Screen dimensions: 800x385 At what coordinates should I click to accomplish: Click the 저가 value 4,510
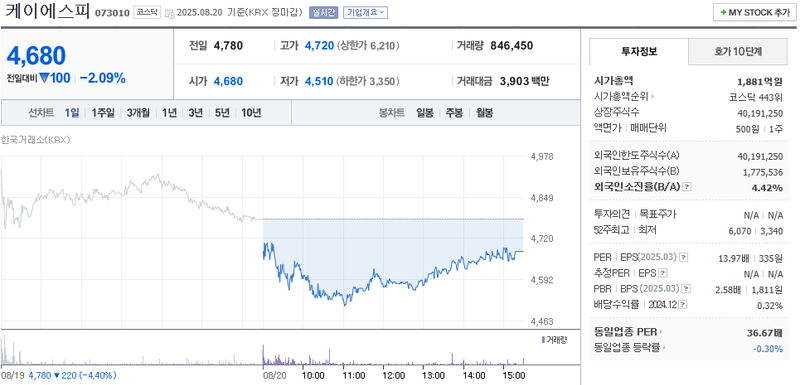[319, 81]
